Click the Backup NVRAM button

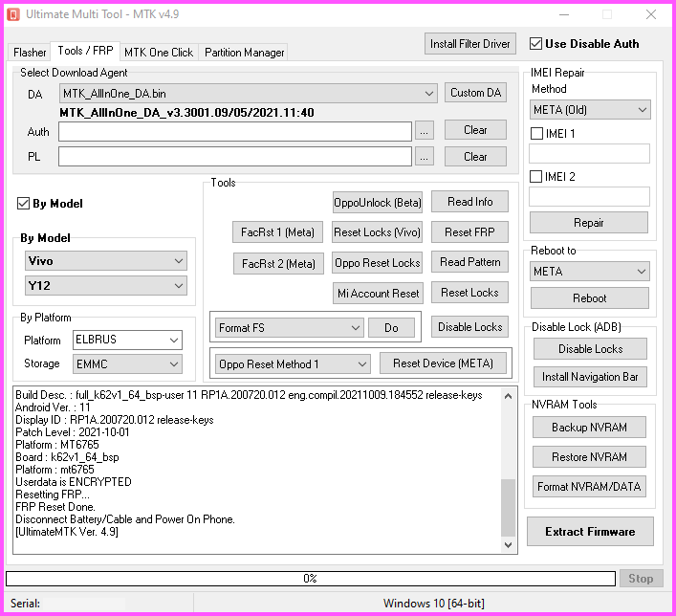coord(589,427)
